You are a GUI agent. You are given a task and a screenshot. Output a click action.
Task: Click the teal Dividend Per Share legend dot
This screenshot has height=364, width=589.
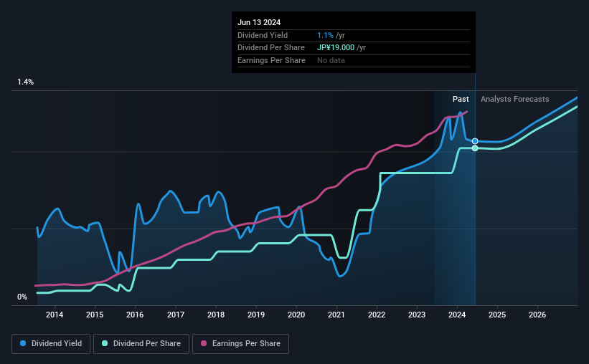[105, 343]
